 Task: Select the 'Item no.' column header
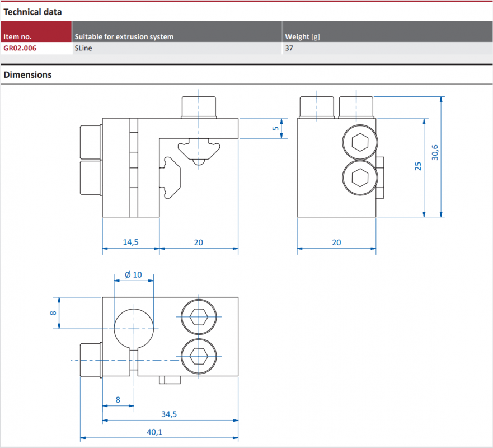[x=36, y=31]
